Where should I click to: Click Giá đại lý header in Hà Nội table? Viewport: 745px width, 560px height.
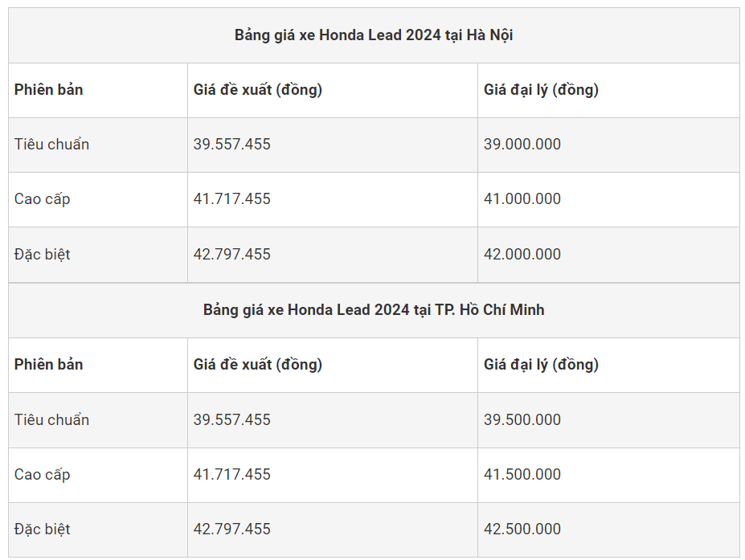pyautogui.click(x=541, y=90)
